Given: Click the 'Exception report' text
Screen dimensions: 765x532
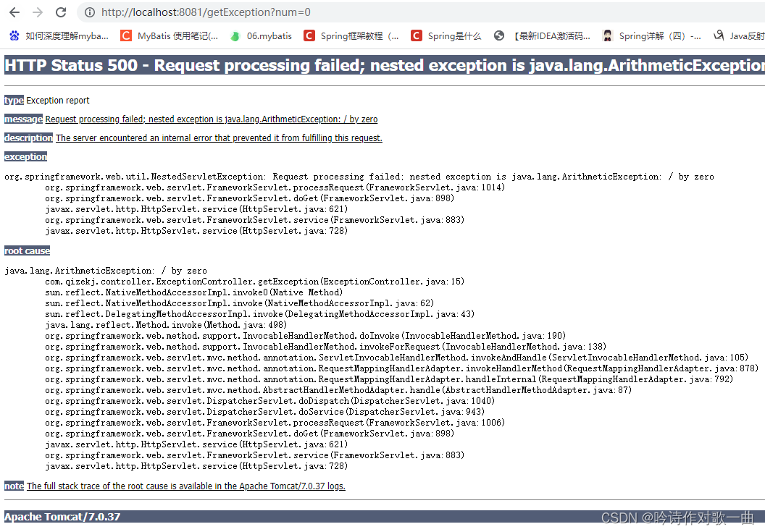Looking at the screenshot, I should [57, 101].
